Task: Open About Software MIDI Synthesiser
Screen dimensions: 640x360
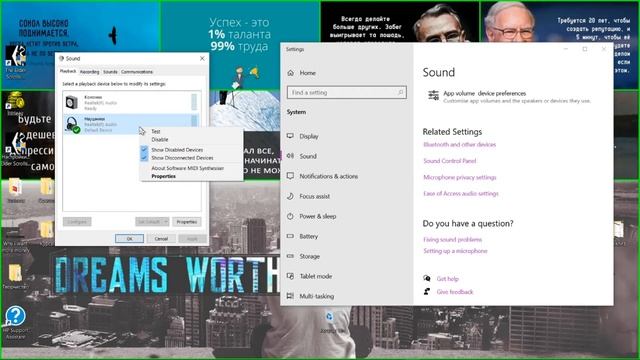Action: (188, 168)
